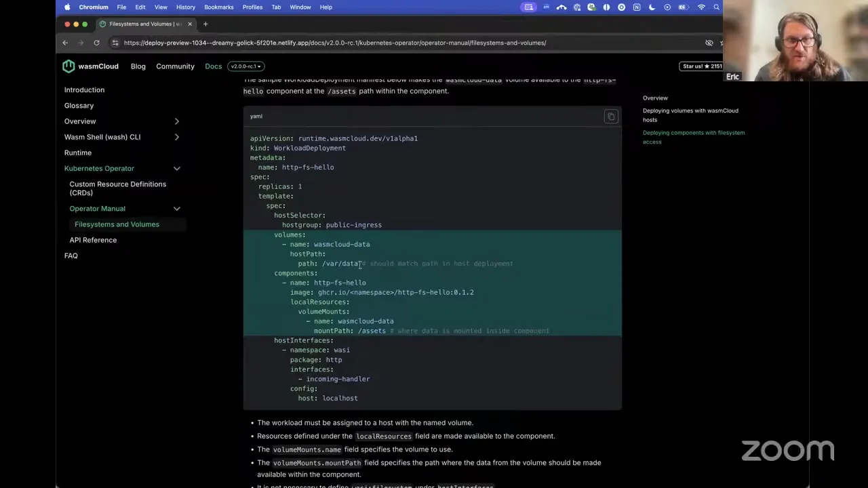Jump to Deploying volumes with wasmCloud hosts
The image size is (868, 488).
point(690,115)
